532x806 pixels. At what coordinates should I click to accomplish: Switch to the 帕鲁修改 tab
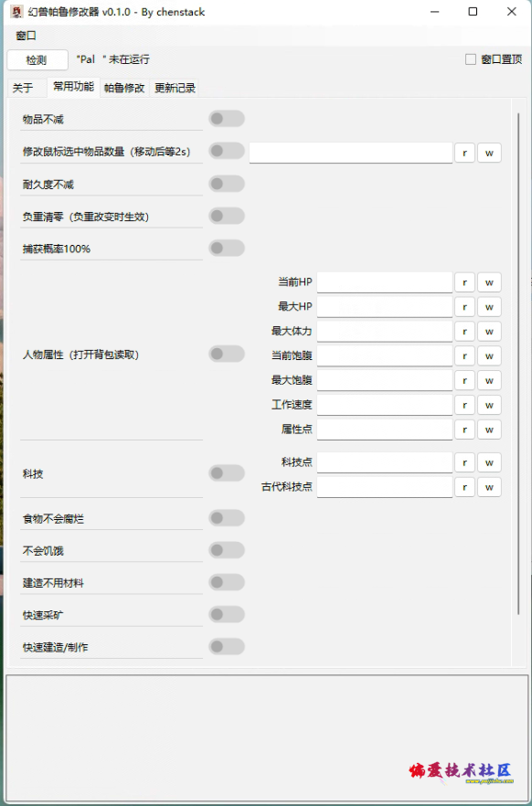click(124, 88)
